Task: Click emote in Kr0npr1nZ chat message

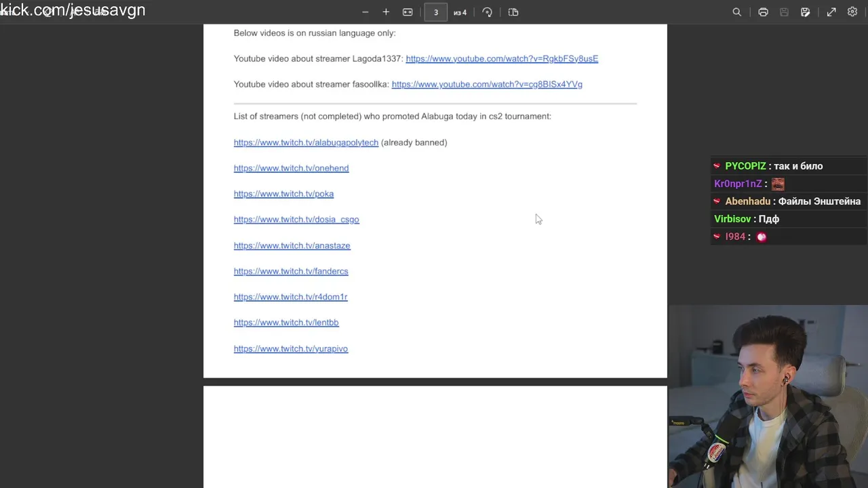Action: coord(778,184)
